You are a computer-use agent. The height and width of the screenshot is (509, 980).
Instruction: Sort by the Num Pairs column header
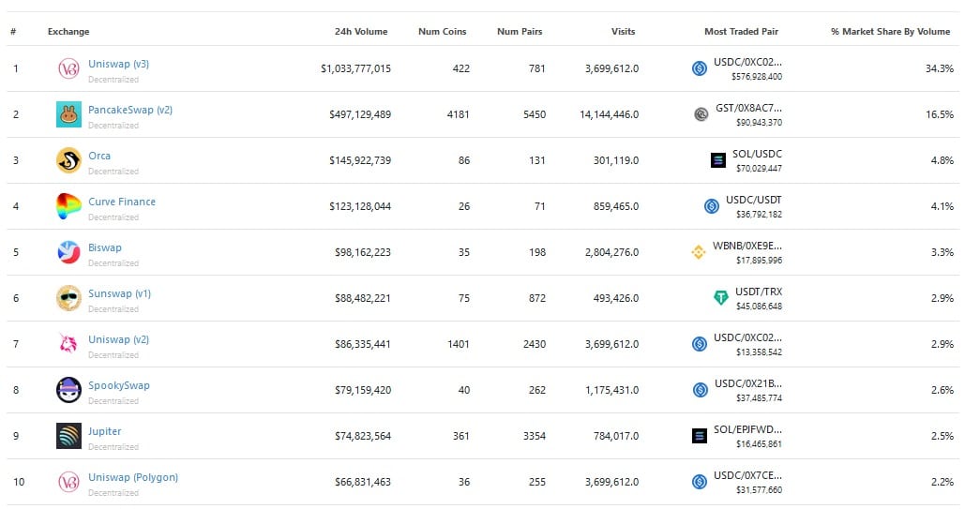tap(520, 31)
